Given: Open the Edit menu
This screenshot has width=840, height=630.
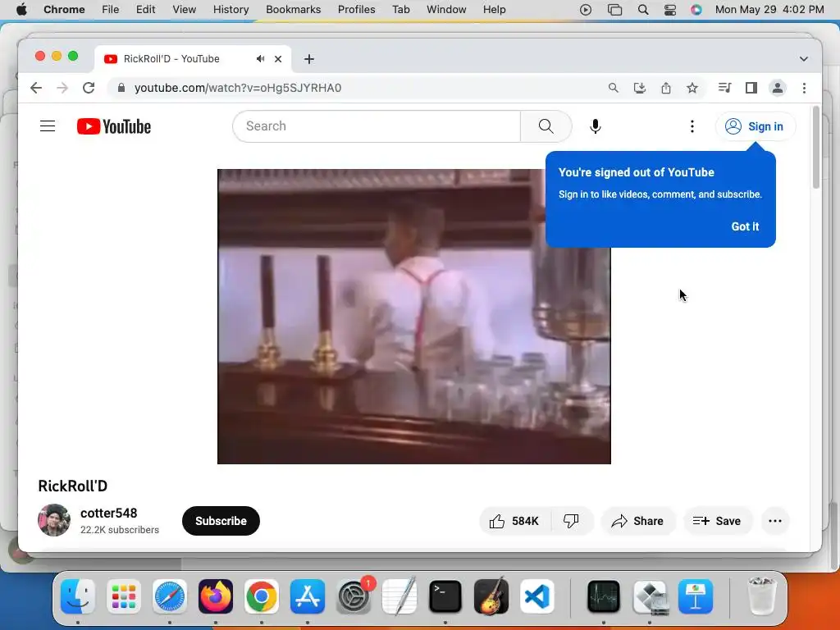Looking at the screenshot, I should (146, 10).
